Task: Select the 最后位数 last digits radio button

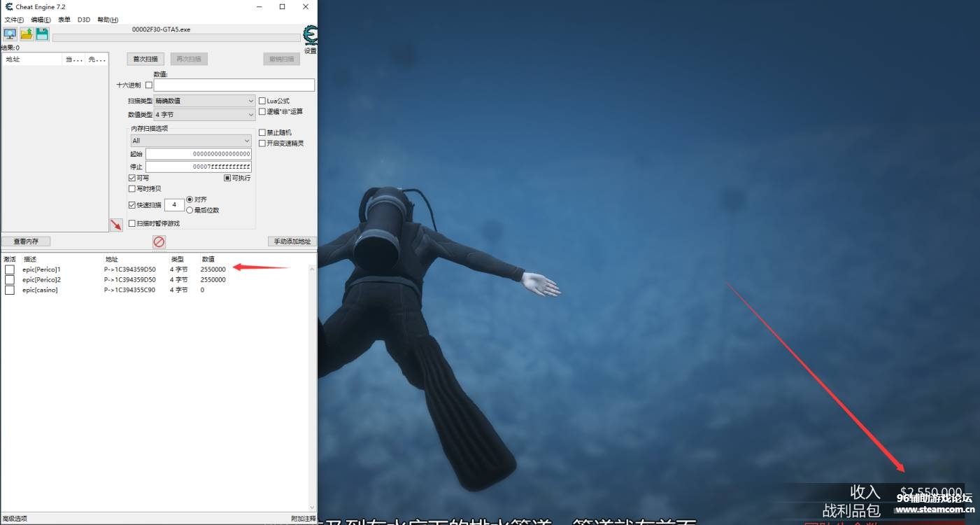Action: 190,210
